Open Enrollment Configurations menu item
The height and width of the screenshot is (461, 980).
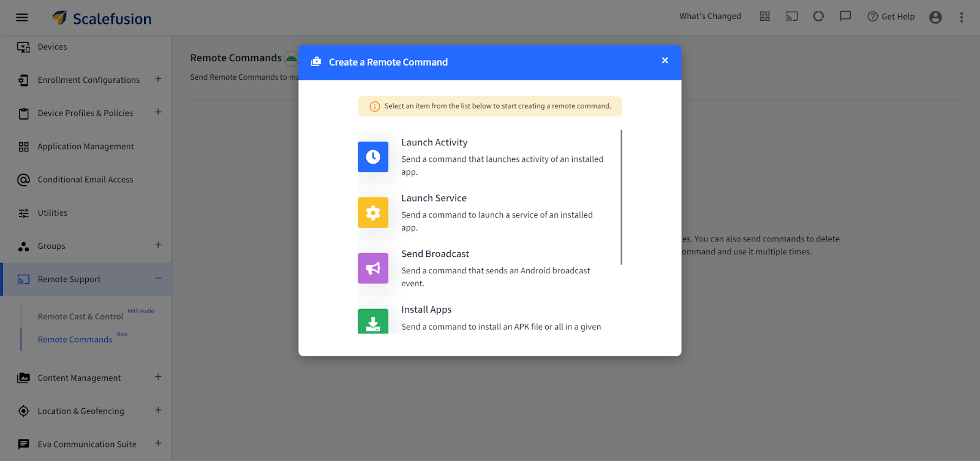(x=89, y=80)
